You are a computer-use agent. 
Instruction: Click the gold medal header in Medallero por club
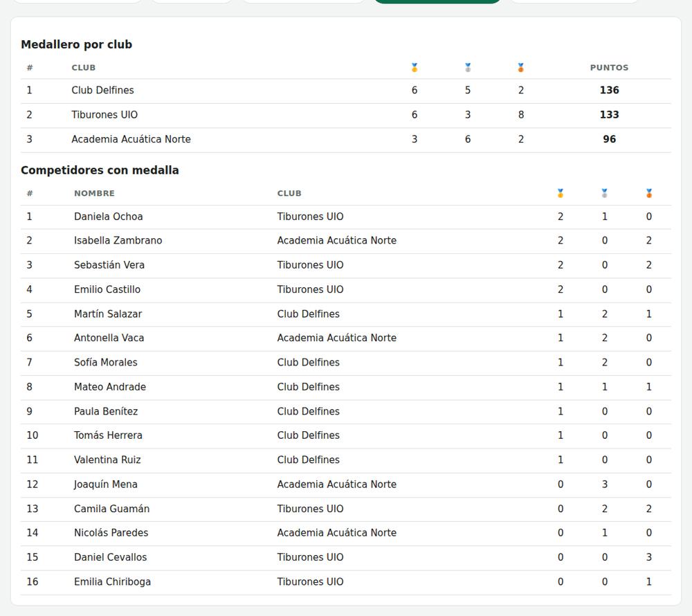[x=415, y=68]
